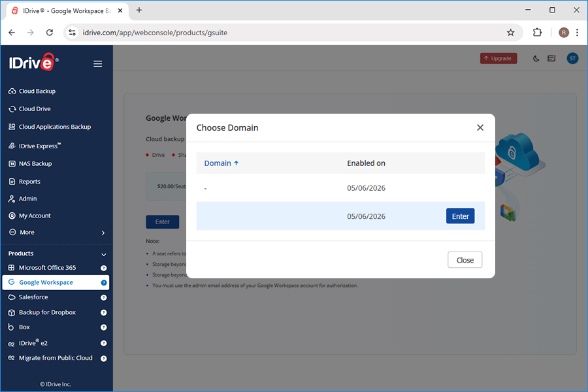Close the IDrive browser tab

click(x=120, y=10)
